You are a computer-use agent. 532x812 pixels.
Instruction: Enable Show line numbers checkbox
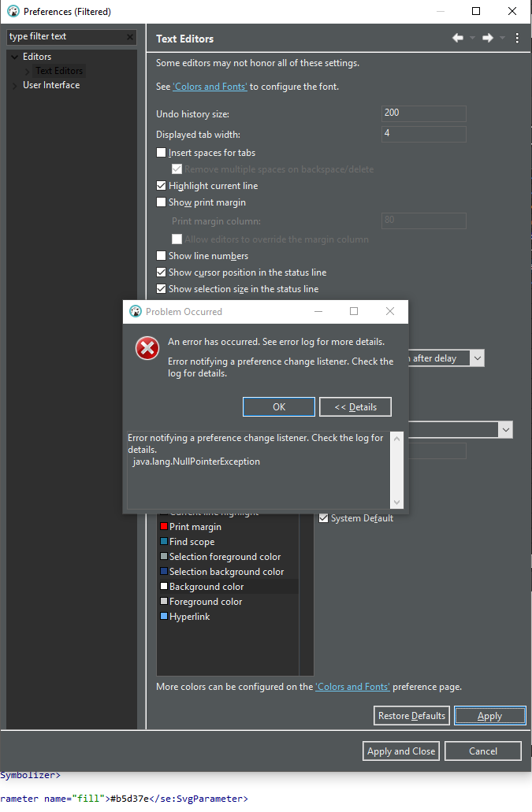pos(161,256)
